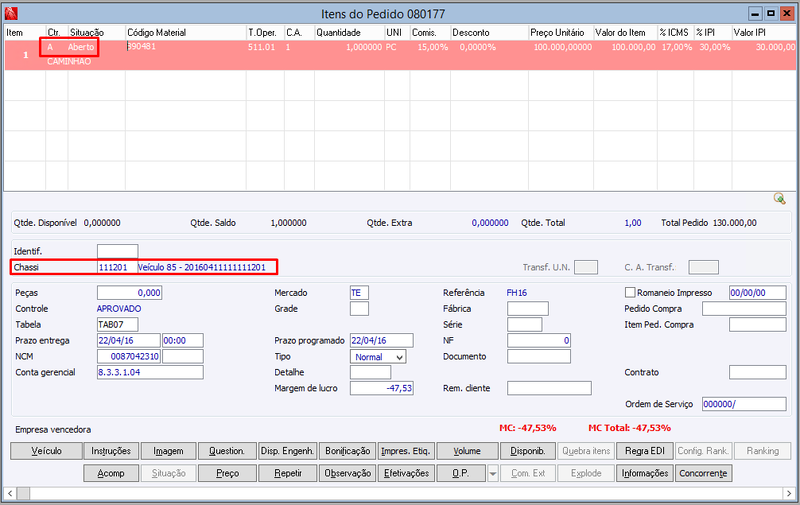Click the Ordem de Serviço field

click(744, 404)
